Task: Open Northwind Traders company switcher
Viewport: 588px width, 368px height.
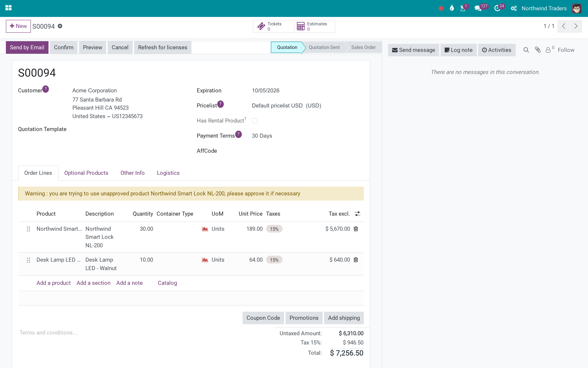Action: pyautogui.click(x=544, y=8)
